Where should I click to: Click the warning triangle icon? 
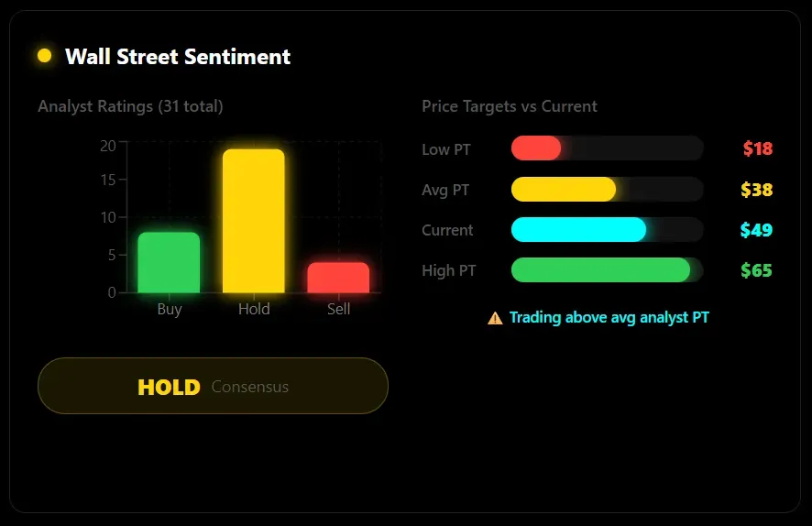495,318
